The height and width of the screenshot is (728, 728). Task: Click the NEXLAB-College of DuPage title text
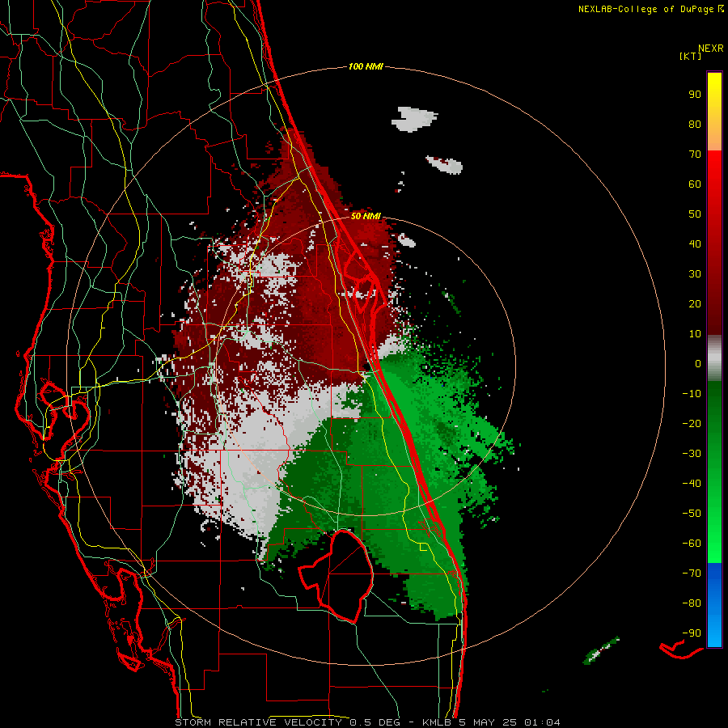(x=645, y=9)
